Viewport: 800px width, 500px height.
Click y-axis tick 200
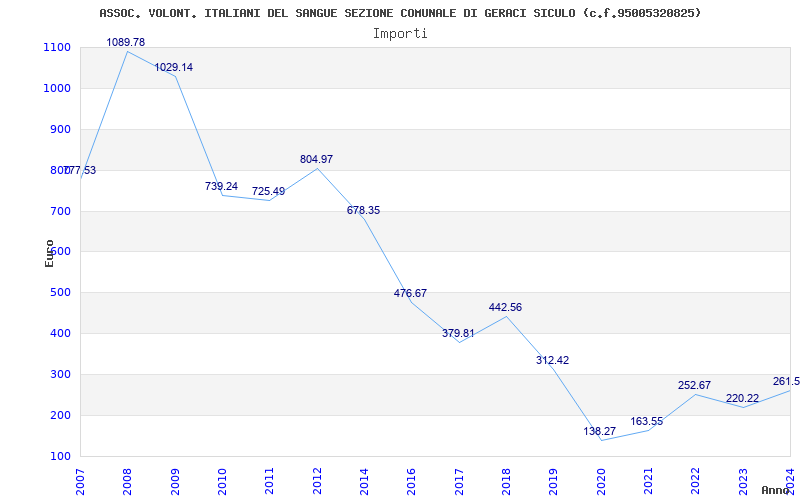(x=60, y=415)
